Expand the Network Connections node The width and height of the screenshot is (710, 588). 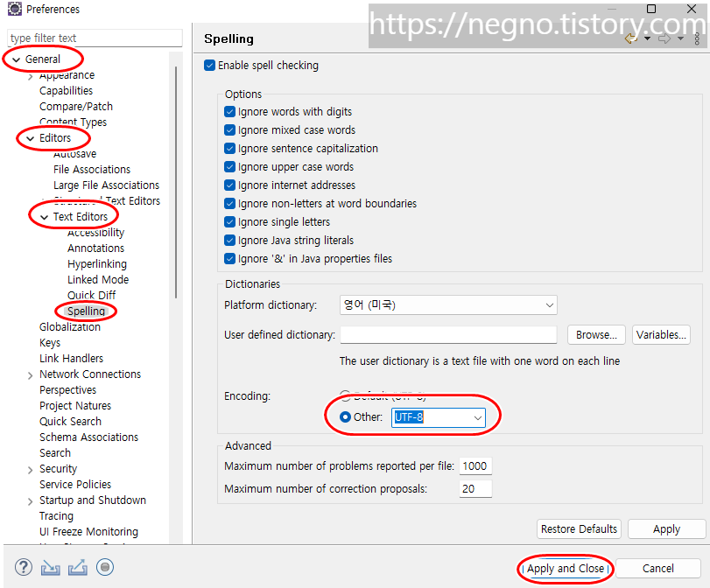point(31,375)
